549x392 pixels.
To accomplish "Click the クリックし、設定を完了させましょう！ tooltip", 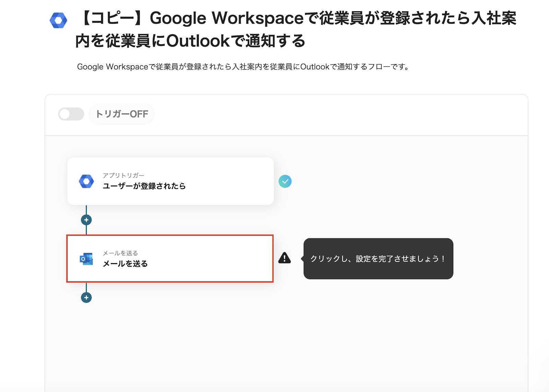I will [x=378, y=259].
